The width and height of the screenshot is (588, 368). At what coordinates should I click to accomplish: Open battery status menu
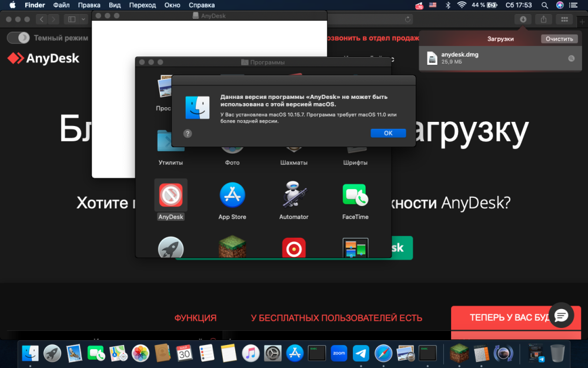click(x=484, y=5)
